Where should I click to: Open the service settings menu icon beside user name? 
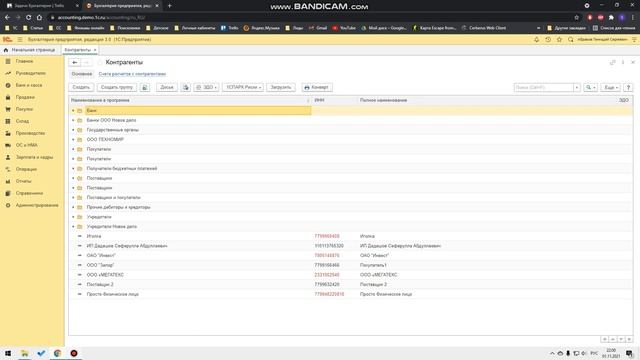[x=634, y=40]
